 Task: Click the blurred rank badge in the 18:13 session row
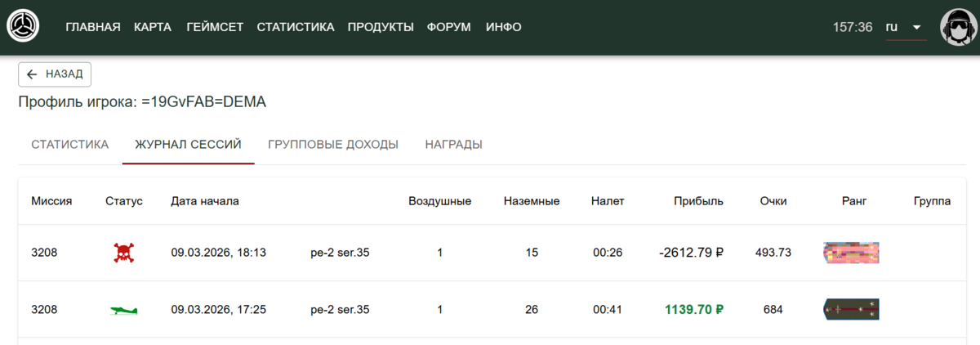point(851,253)
